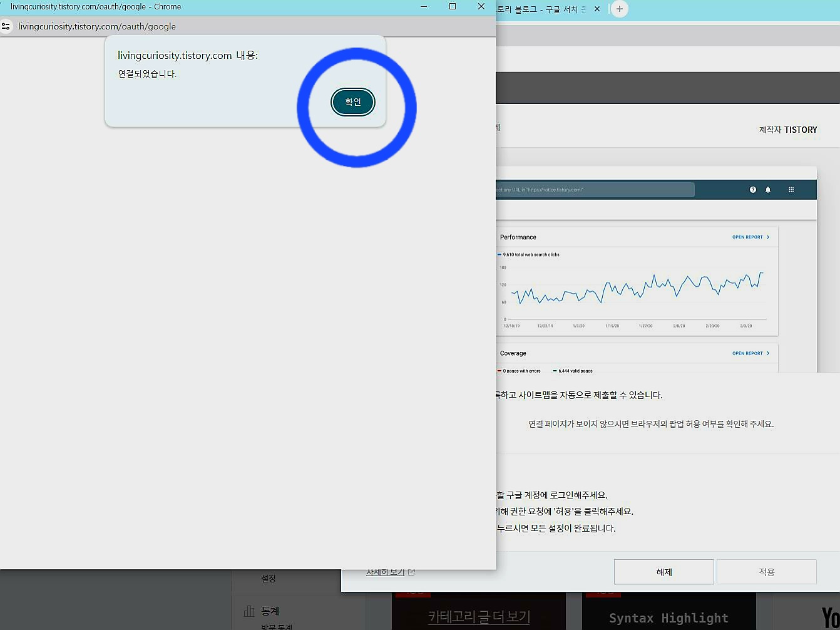Minimize the oauth popup window

tap(424, 6)
